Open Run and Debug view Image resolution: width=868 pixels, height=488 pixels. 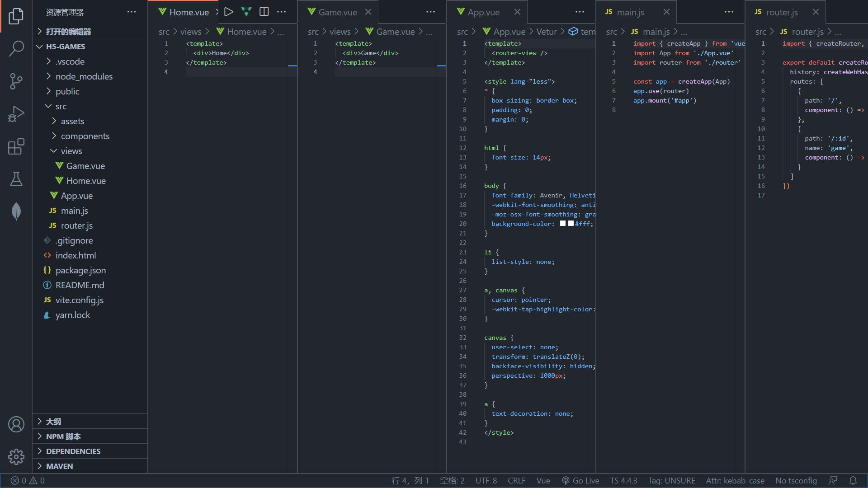[x=16, y=114]
